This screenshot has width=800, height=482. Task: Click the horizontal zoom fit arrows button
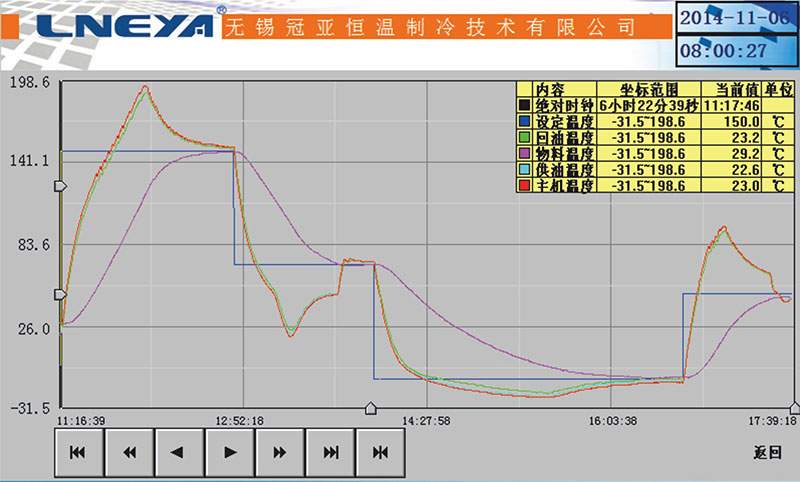(381, 452)
